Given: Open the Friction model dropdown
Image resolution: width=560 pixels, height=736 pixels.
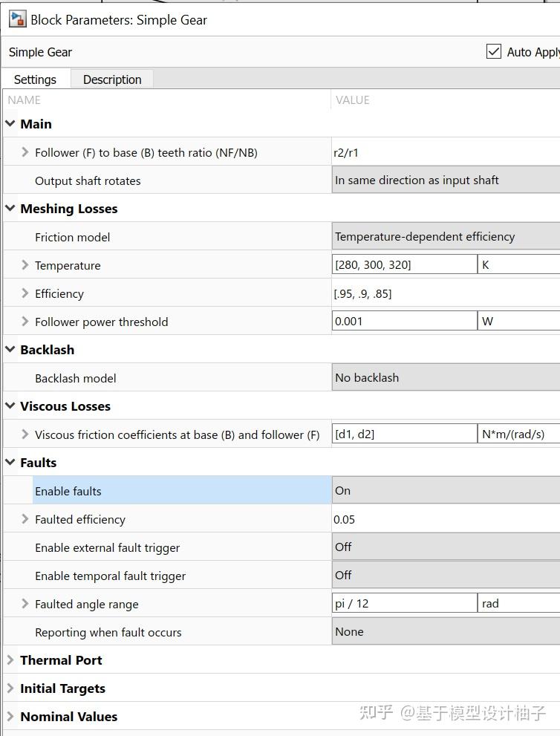Looking at the screenshot, I should [446, 237].
